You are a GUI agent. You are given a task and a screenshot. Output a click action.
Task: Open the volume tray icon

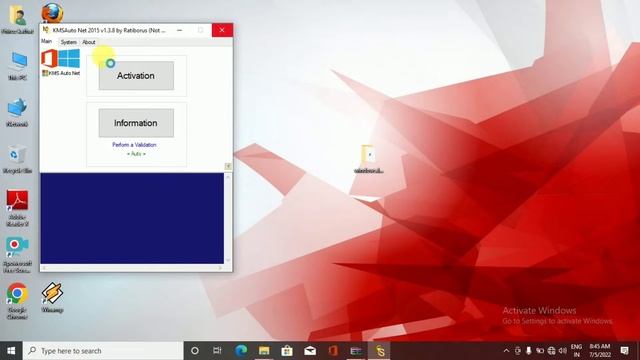click(563, 351)
